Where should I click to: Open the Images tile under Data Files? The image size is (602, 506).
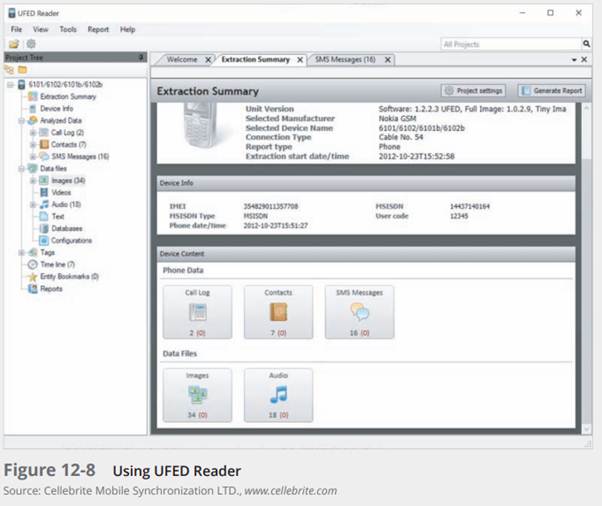196,394
